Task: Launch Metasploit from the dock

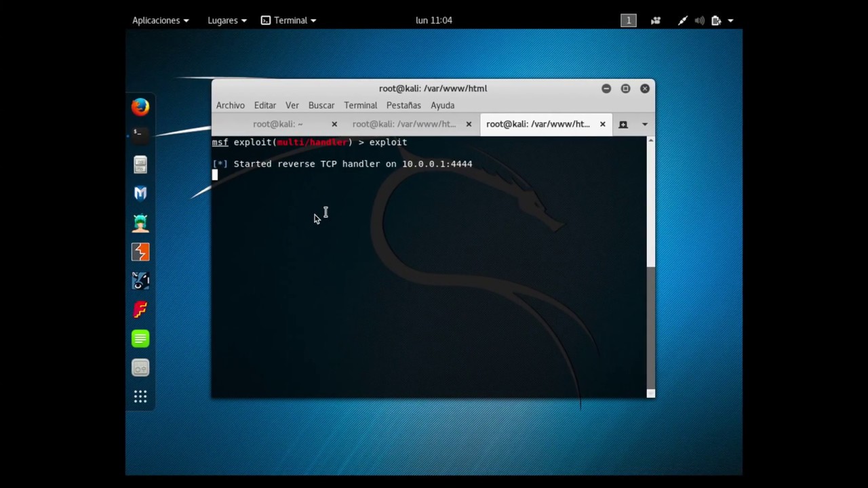Action: [140, 193]
